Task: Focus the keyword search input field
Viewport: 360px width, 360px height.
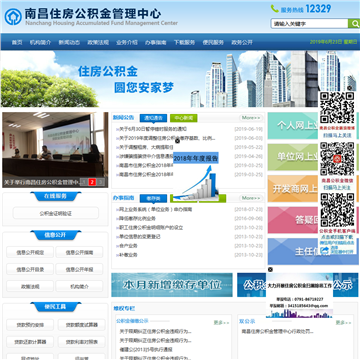Action: click(309, 24)
